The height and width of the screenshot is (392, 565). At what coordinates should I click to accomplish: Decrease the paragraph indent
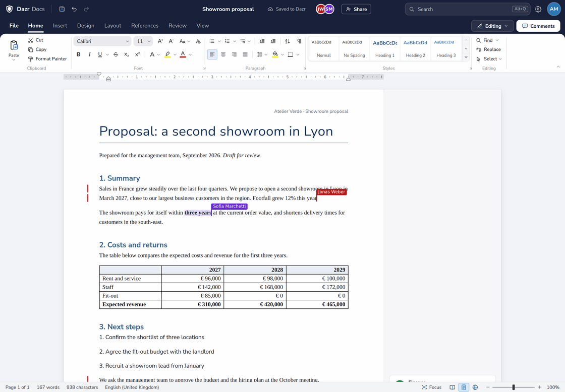(x=262, y=41)
